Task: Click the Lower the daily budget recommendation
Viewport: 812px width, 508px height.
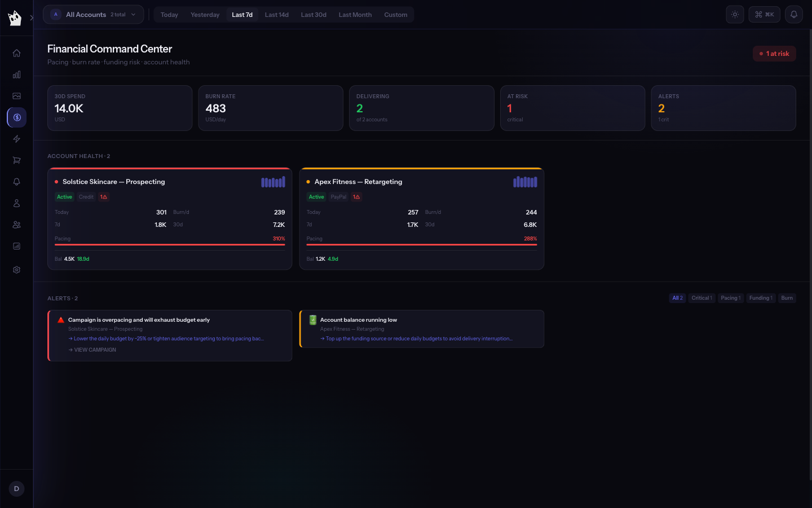Action: tap(166, 339)
